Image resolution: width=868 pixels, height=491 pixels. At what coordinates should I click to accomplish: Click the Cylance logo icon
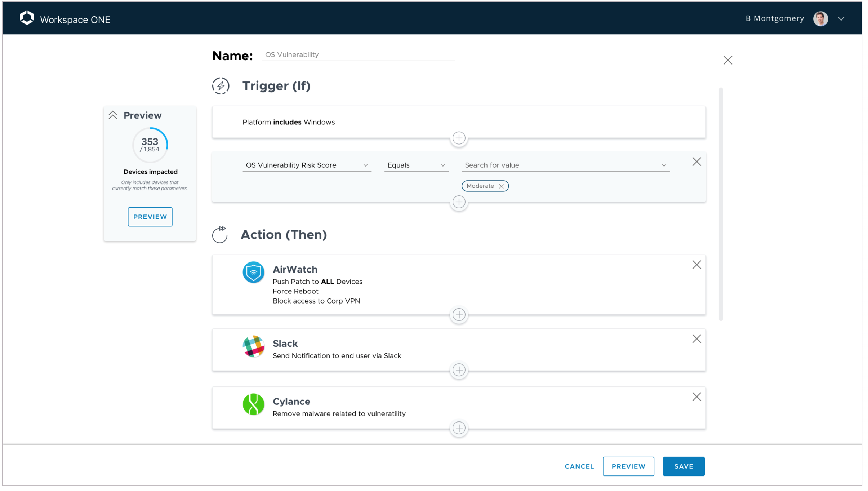click(253, 404)
